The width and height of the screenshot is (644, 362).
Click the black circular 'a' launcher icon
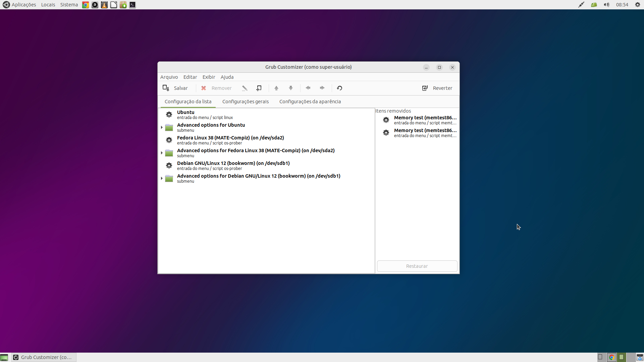[95, 5]
